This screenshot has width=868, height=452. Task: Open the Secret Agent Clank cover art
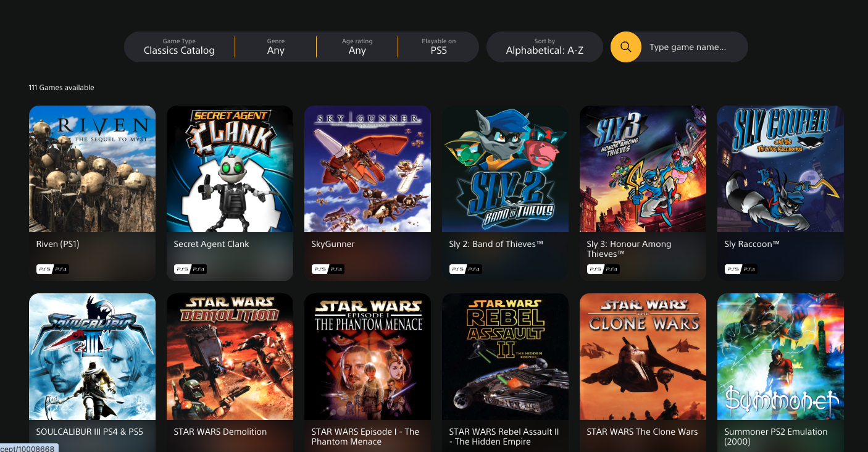pos(230,169)
